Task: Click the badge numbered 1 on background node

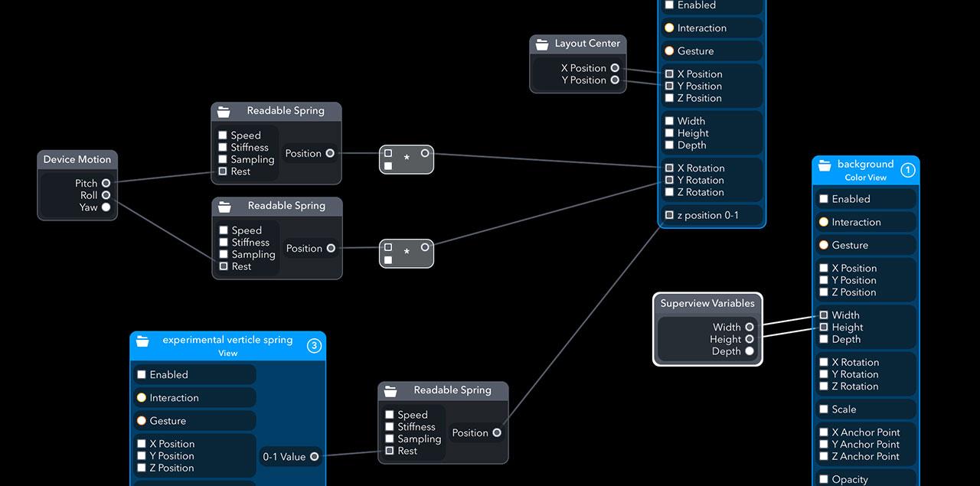Action: coord(907,170)
